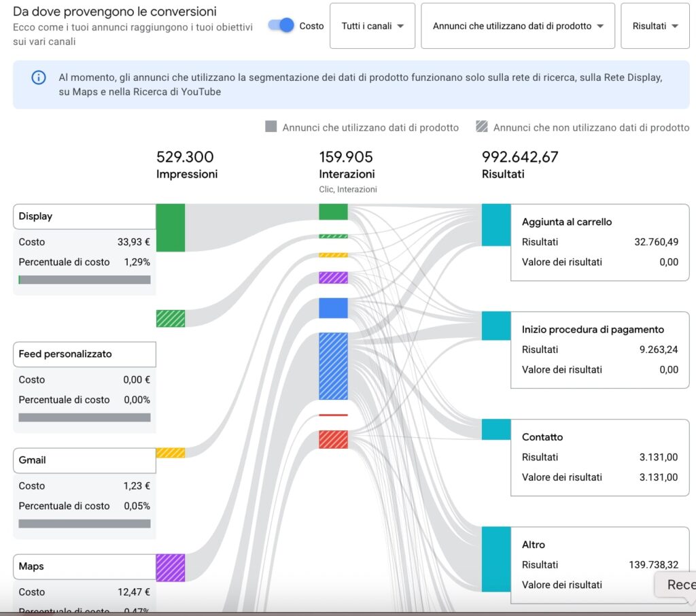Toggle the Costo switch
Image resolution: width=696 pixels, height=616 pixels.
[x=281, y=25]
